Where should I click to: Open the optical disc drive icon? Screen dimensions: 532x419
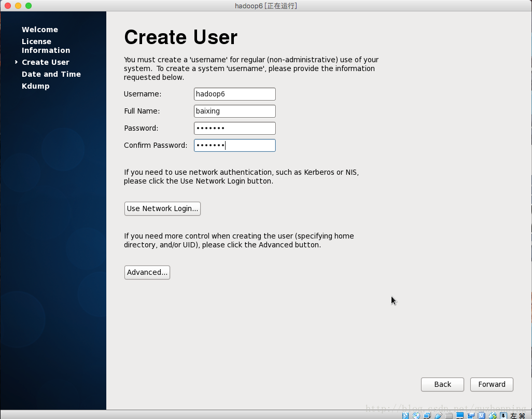pos(416,415)
